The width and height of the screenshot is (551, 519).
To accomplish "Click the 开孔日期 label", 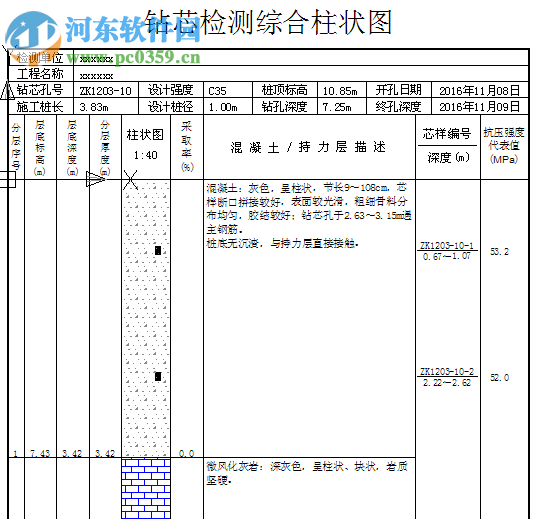I will [x=398, y=90].
